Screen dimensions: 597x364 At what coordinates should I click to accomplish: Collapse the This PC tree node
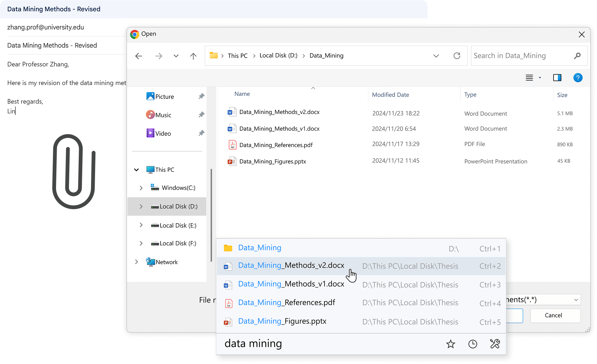[136, 170]
